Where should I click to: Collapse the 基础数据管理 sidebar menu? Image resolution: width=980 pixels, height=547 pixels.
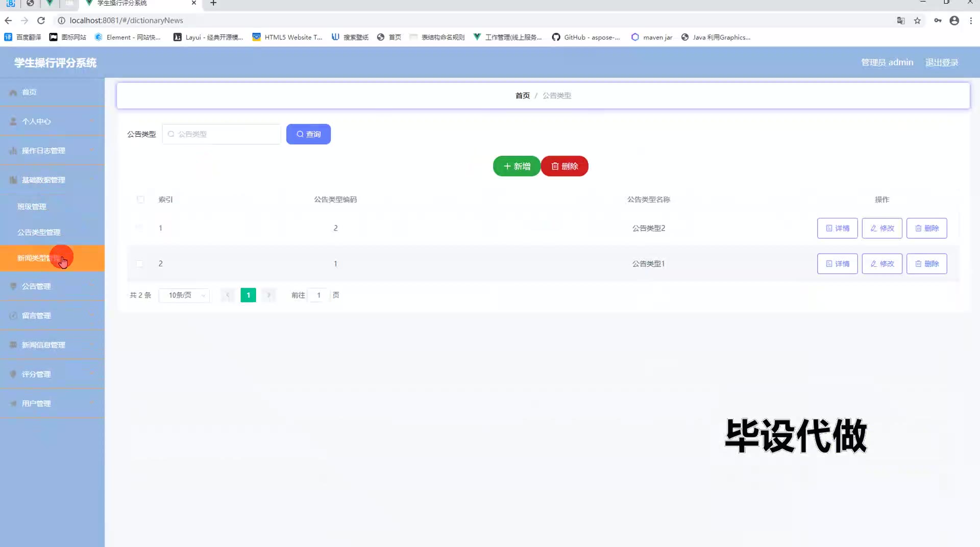52,180
